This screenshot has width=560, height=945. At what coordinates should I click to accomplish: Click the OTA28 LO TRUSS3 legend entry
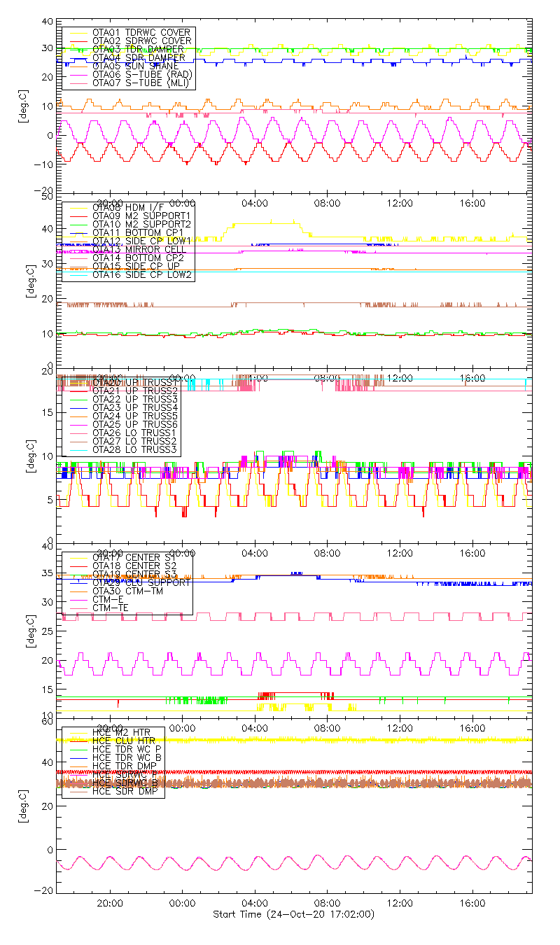tap(134, 449)
